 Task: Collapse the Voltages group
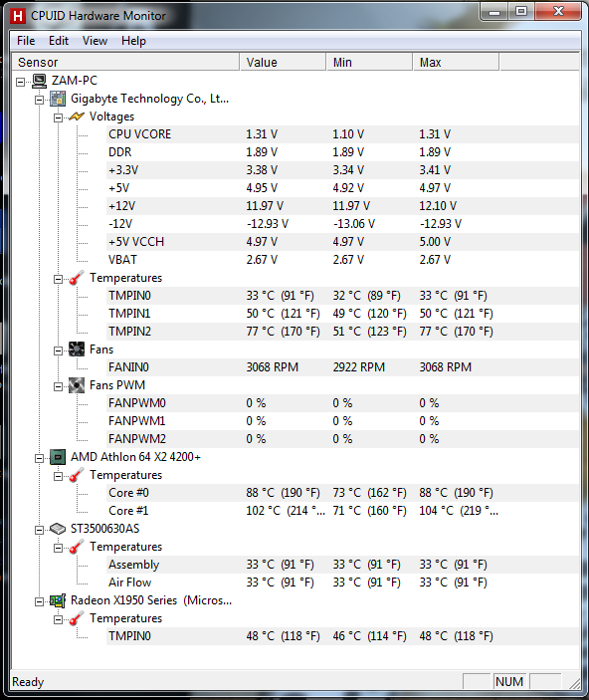click(x=58, y=117)
